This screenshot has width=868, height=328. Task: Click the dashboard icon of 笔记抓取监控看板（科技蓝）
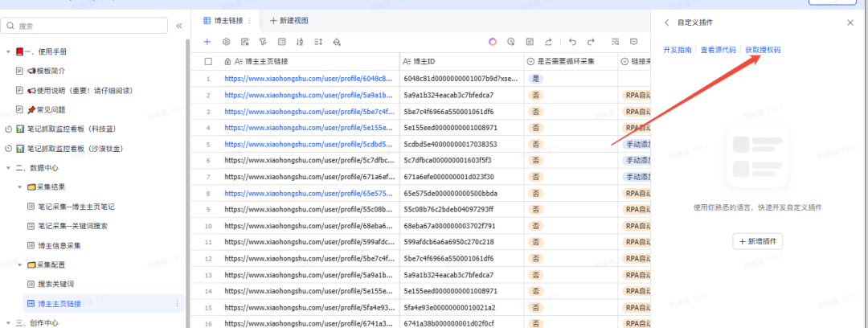tap(19, 129)
